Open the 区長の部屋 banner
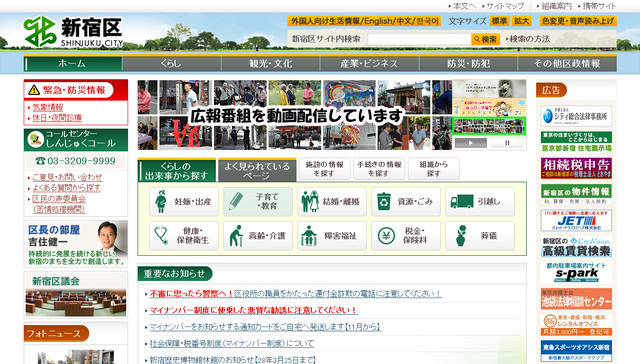The image size is (640, 364). (76, 243)
